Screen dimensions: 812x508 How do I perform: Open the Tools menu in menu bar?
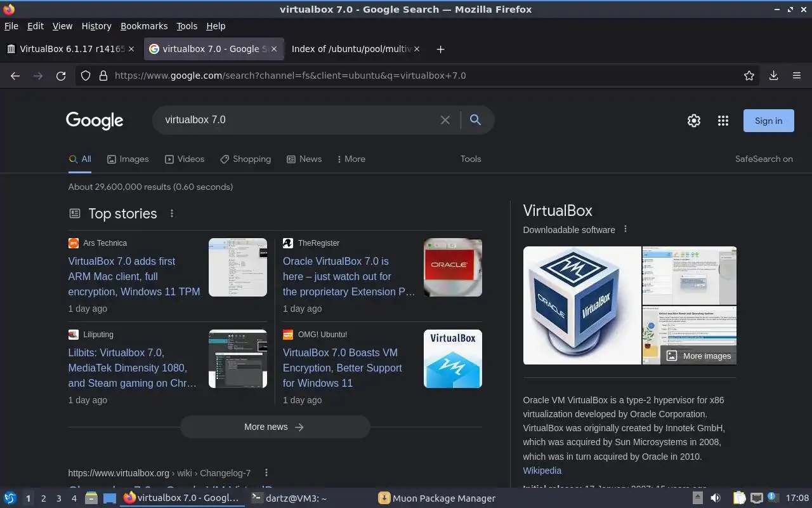(x=187, y=26)
